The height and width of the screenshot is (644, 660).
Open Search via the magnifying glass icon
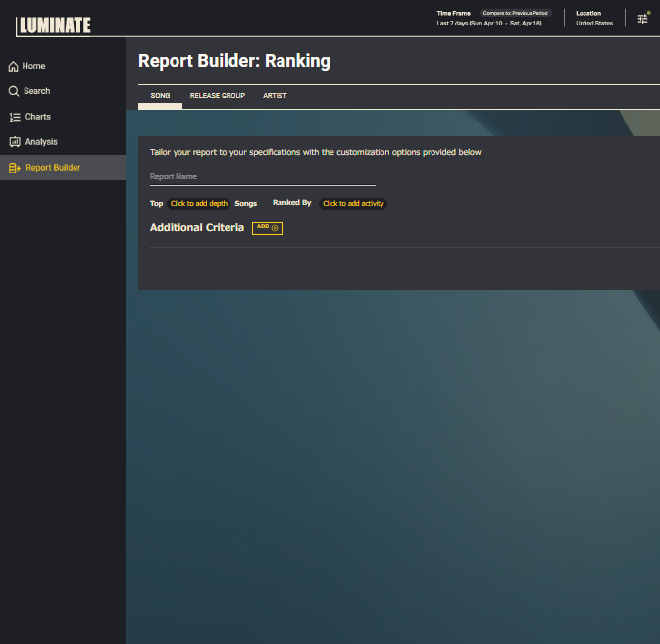click(x=13, y=91)
